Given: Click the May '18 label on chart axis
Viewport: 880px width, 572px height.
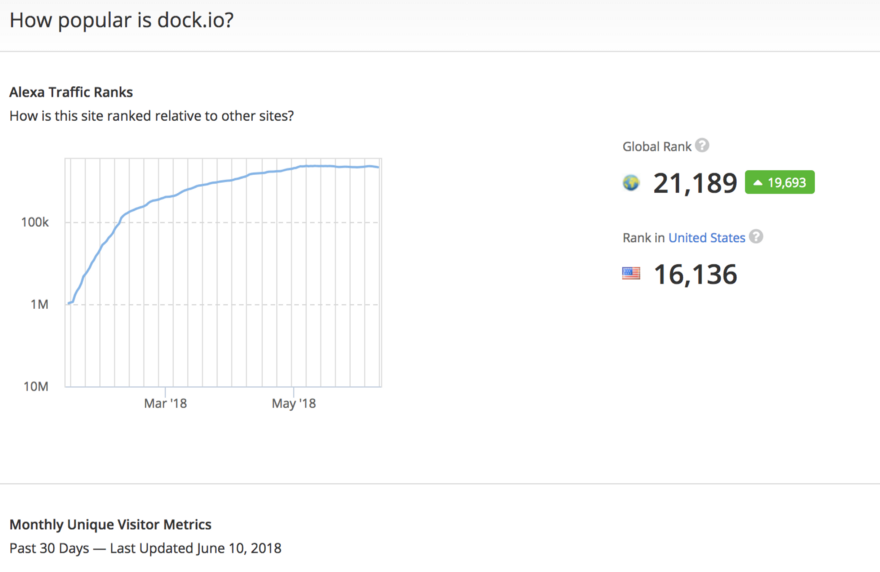Looking at the screenshot, I should [293, 404].
